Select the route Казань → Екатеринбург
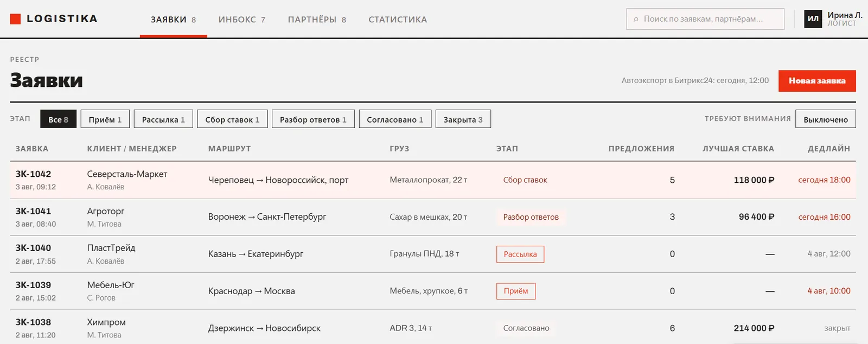This screenshot has width=868, height=344. [256, 254]
